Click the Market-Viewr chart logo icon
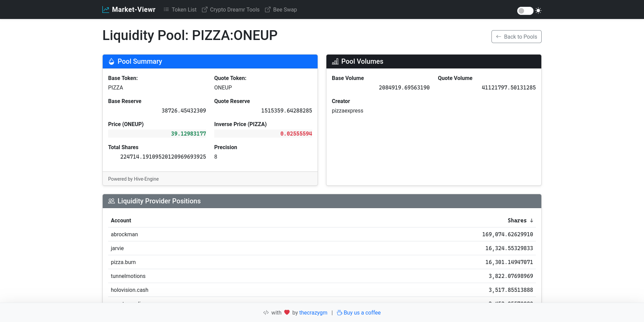 tap(106, 9)
